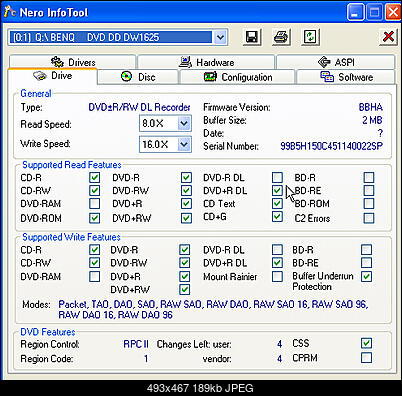Click the Date question mark value

(x=380, y=133)
